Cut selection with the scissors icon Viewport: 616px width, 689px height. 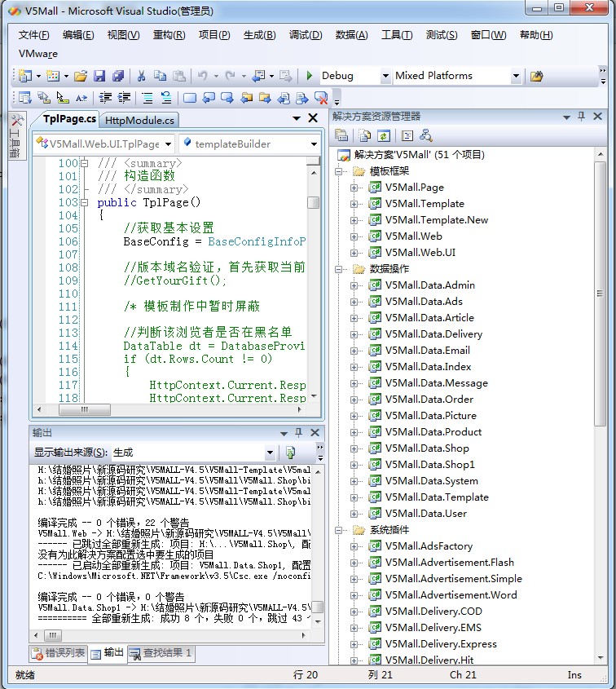pyautogui.click(x=142, y=76)
